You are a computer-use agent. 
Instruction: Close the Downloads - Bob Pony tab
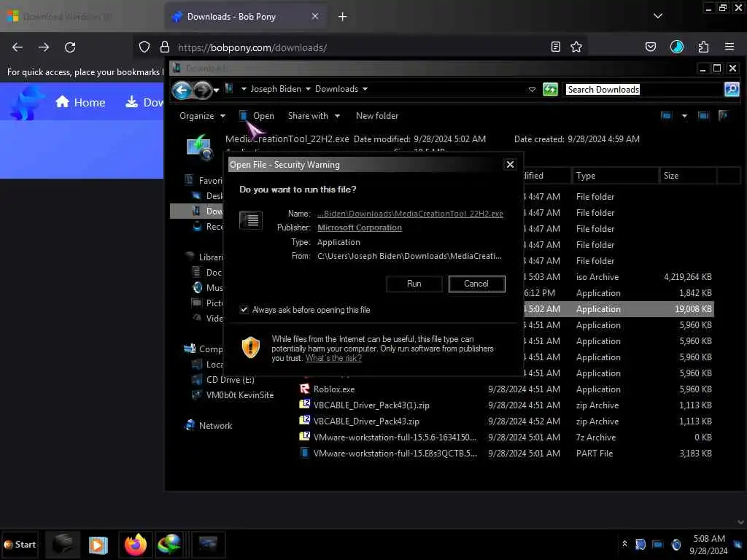tap(315, 16)
